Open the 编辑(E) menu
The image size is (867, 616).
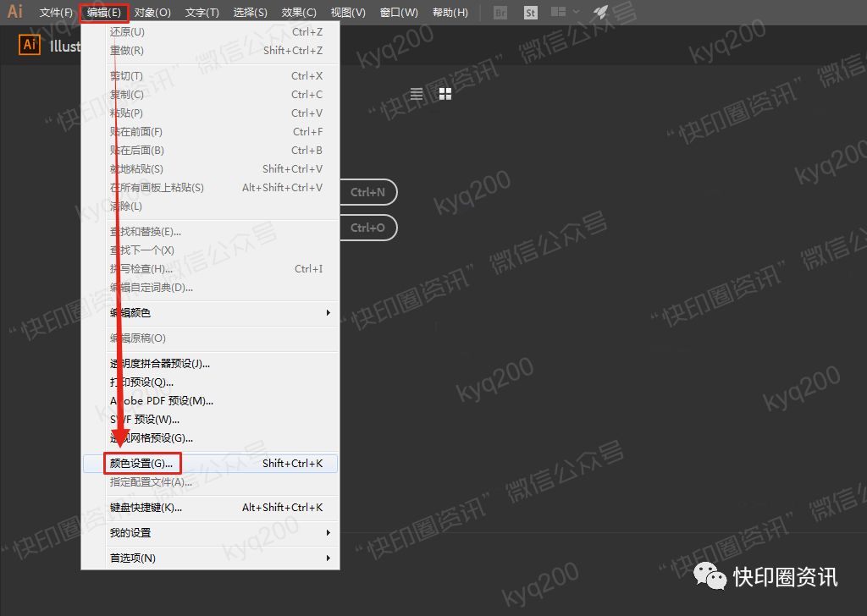coord(104,12)
